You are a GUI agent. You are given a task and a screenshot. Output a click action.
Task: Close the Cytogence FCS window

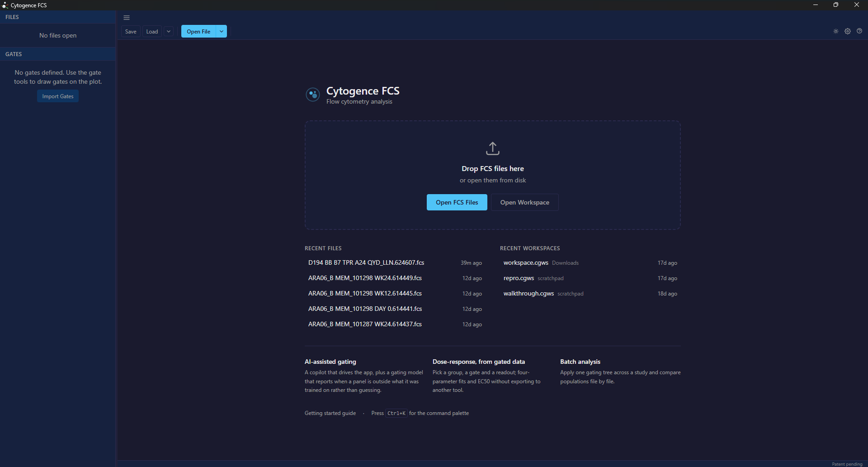(857, 5)
